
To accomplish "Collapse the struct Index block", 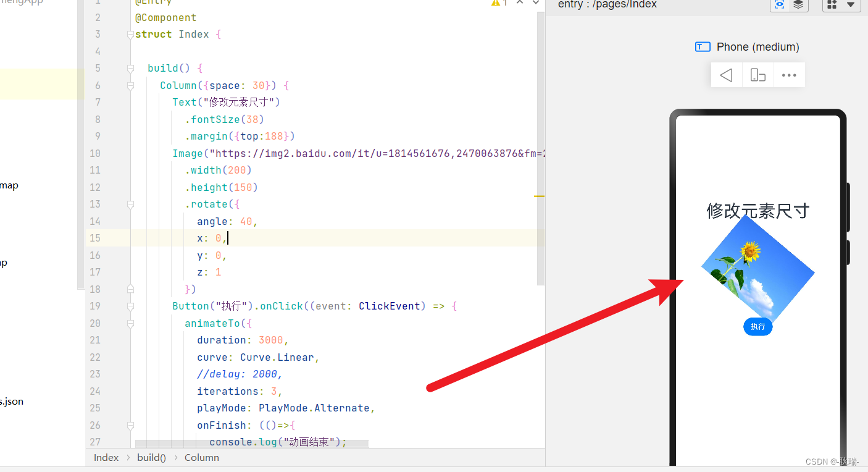I will (x=130, y=35).
